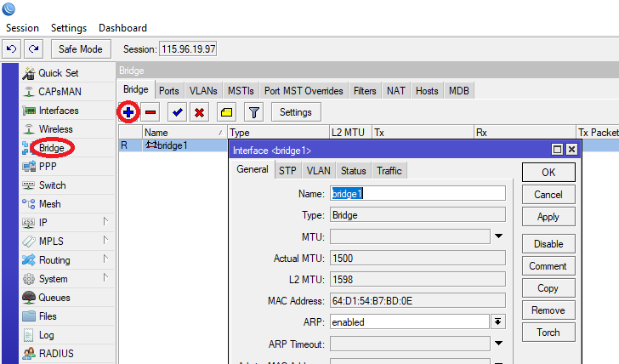The width and height of the screenshot is (619, 364).
Task: Click the Disable button
Action: click(x=548, y=244)
